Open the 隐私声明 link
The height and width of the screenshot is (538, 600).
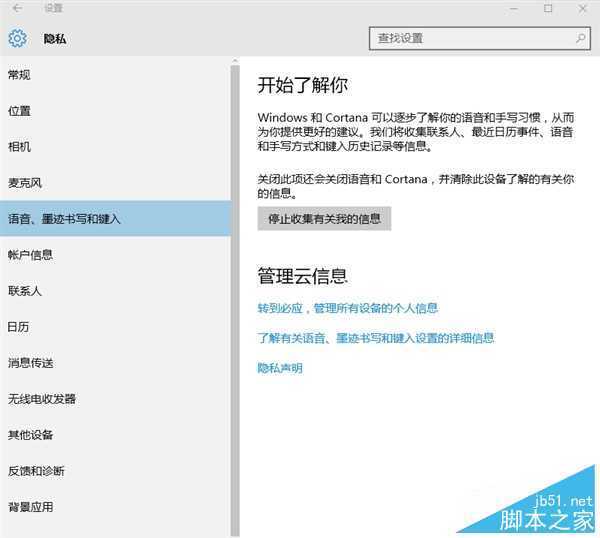click(280, 368)
